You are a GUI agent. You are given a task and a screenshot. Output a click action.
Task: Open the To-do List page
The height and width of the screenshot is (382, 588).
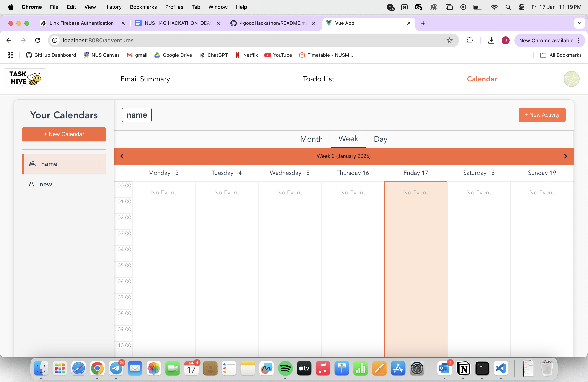click(318, 79)
